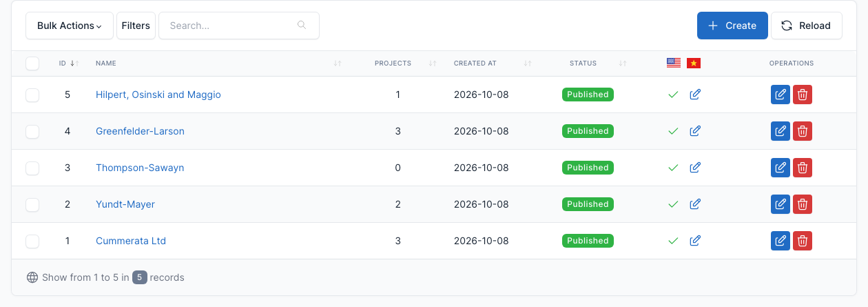Click the Vietnam flag column icon
This screenshot has width=868, height=307.
click(x=694, y=63)
